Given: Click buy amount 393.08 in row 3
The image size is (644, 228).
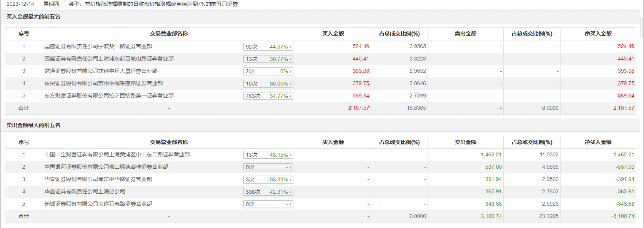Looking at the screenshot, I should click(x=361, y=71).
